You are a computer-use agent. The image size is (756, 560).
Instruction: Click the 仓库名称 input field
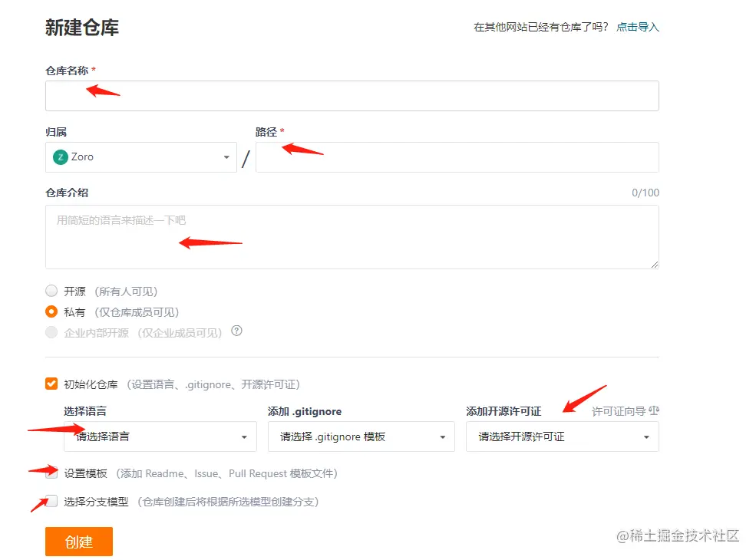pyautogui.click(x=352, y=96)
